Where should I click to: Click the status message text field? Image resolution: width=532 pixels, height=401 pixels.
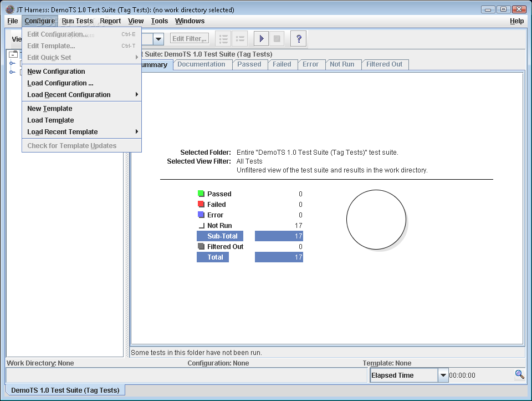pos(187,375)
